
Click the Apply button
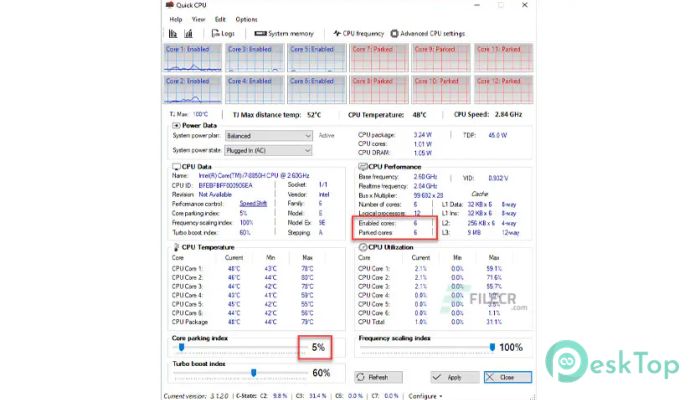point(455,377)
